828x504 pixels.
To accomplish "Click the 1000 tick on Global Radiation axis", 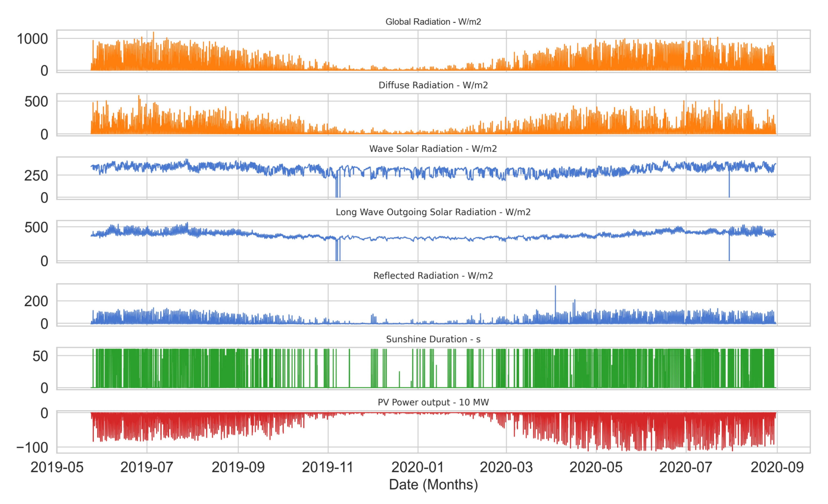I will 33,39.
